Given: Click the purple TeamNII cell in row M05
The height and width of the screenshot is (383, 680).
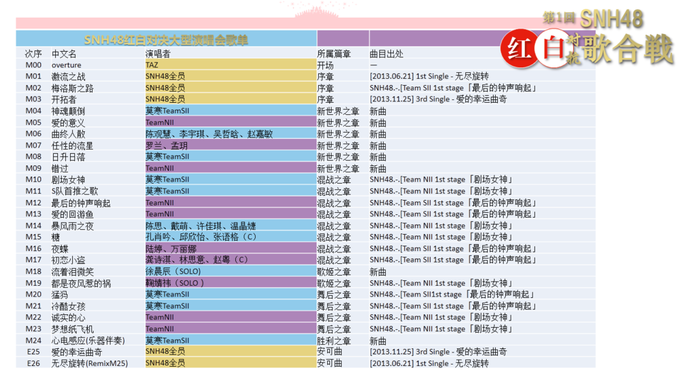Looking at the screenshot, I should click(x=230, y=122).
